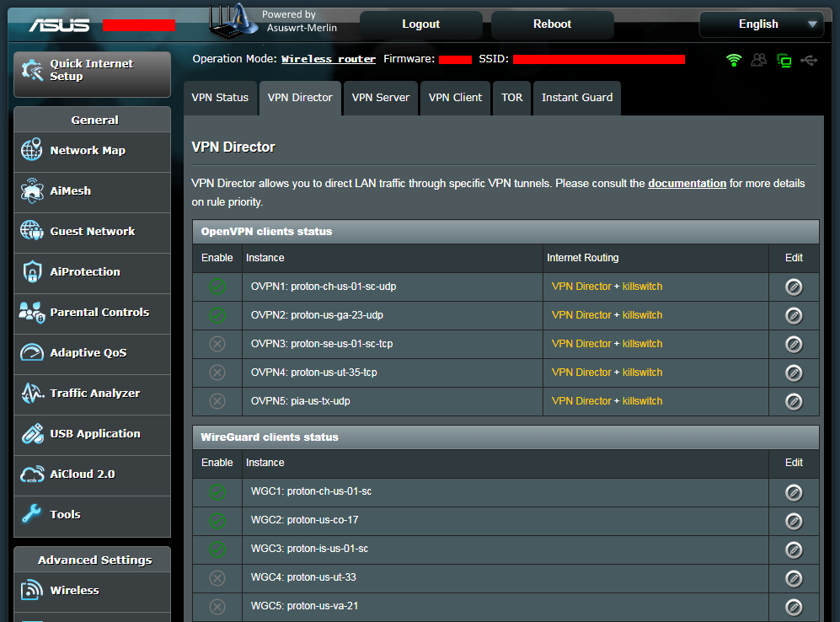
Task: Click the AiProtection shield icon
Action: [x=32, y=271]
